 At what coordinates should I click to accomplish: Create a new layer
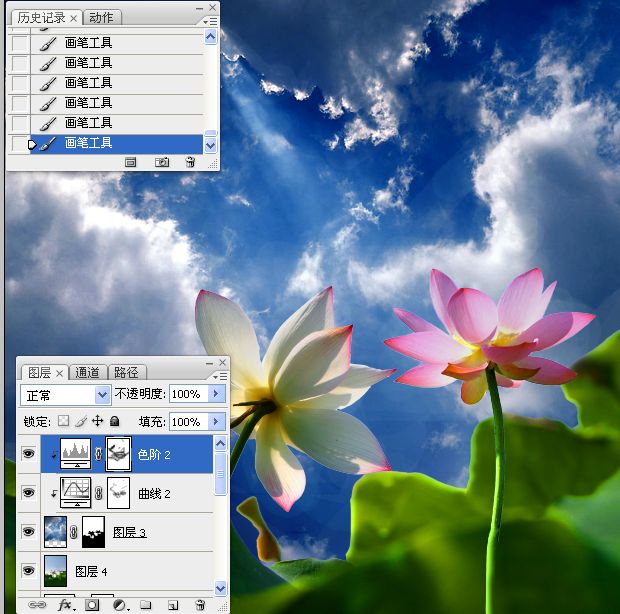click(173, 605)
